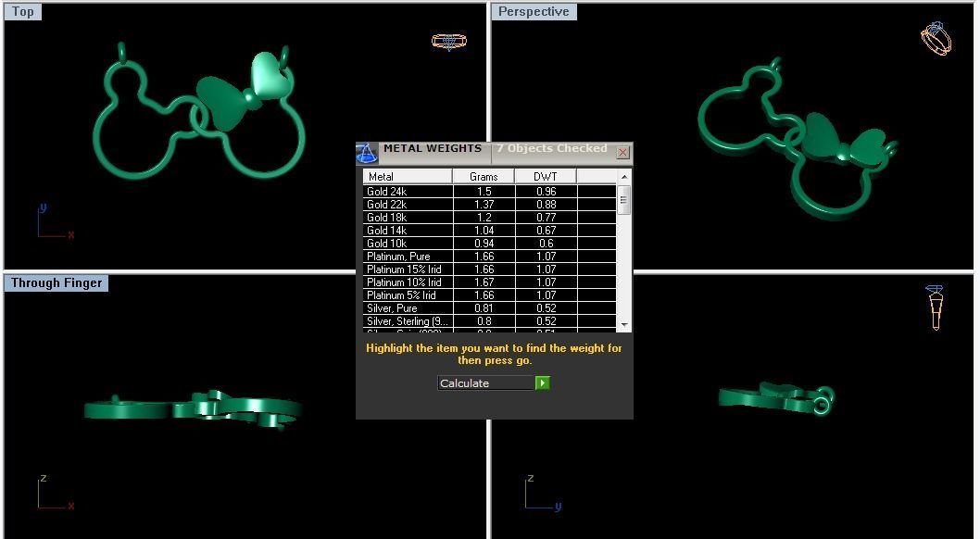Select the Gold 24k row

tap(489, 192)
